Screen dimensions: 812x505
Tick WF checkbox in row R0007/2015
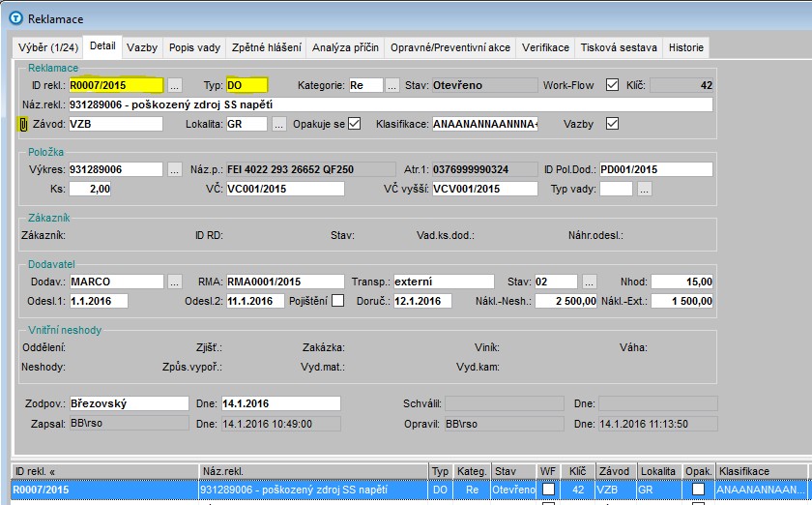pyautogui.click(x=548, y=489)
